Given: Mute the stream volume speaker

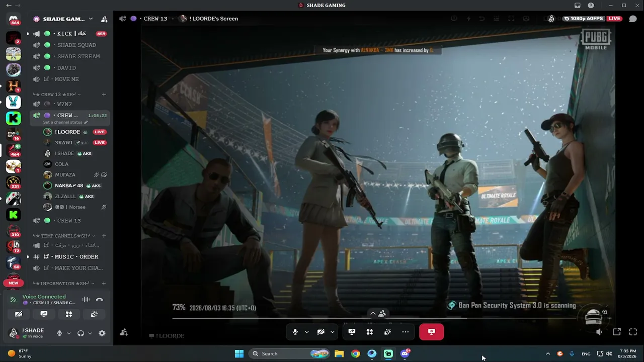Looking at the screenshot, I should pos(599,332).
